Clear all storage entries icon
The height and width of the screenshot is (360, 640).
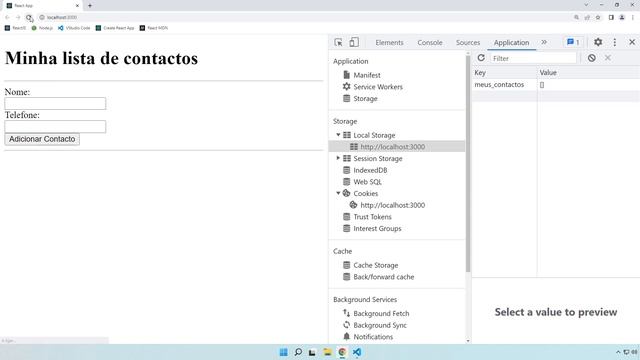tap(591, 58)
